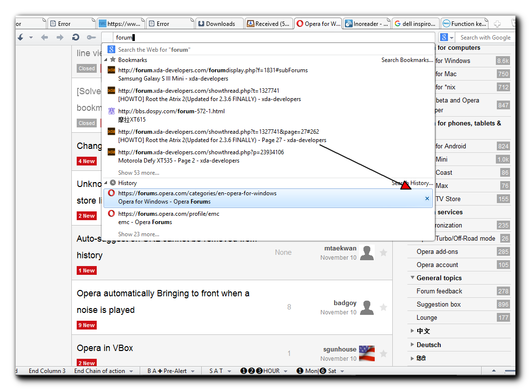Switch to the Inoreader tab
The height and width of the screenshot is (392, 532).
click(x=367, y=24)
